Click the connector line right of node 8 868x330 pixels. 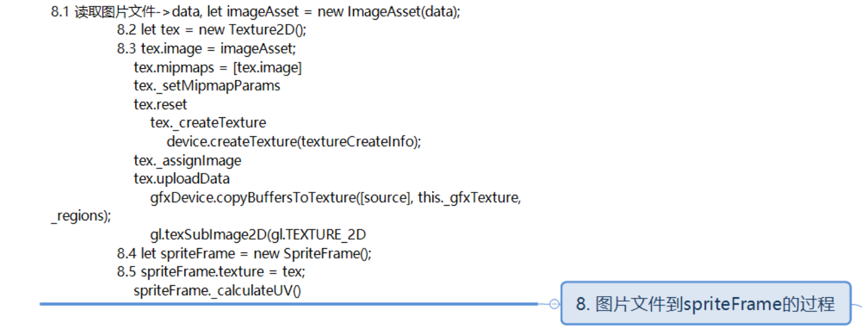pyautogui.click(x=857, y=306)
